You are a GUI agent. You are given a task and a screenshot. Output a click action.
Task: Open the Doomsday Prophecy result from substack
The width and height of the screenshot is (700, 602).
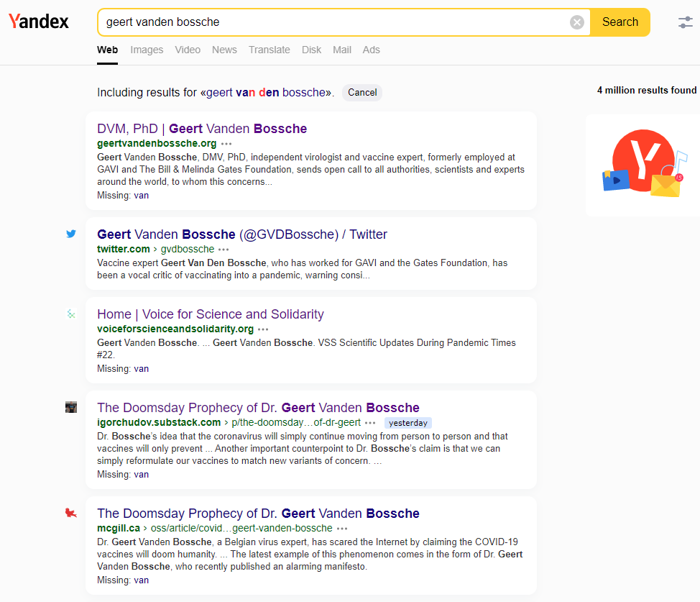(x=258, y=408)
